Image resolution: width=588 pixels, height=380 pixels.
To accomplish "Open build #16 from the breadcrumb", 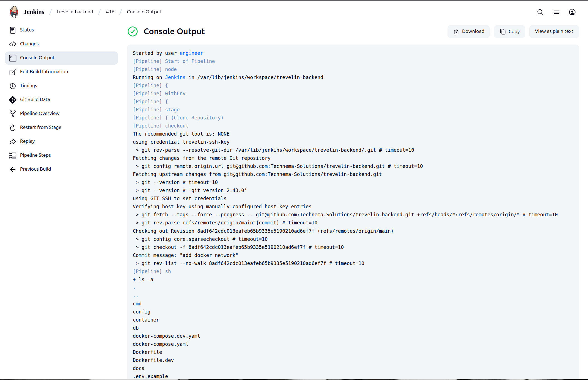I will coord(110,12).
